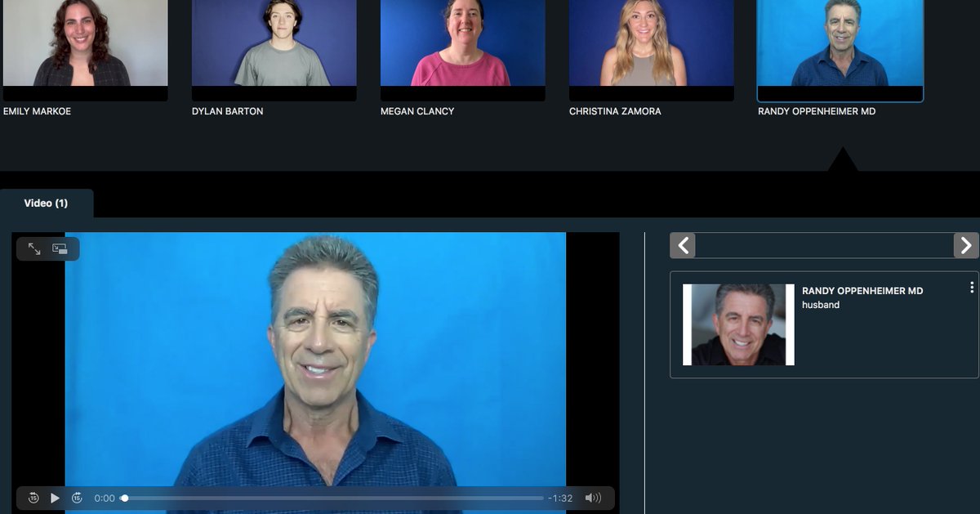Skip back 15 seconds in video

pos(33,498)
